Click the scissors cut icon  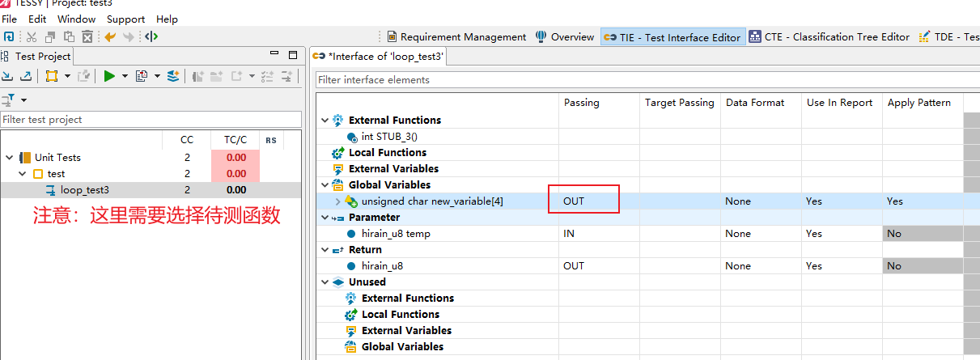click(32, 36)
